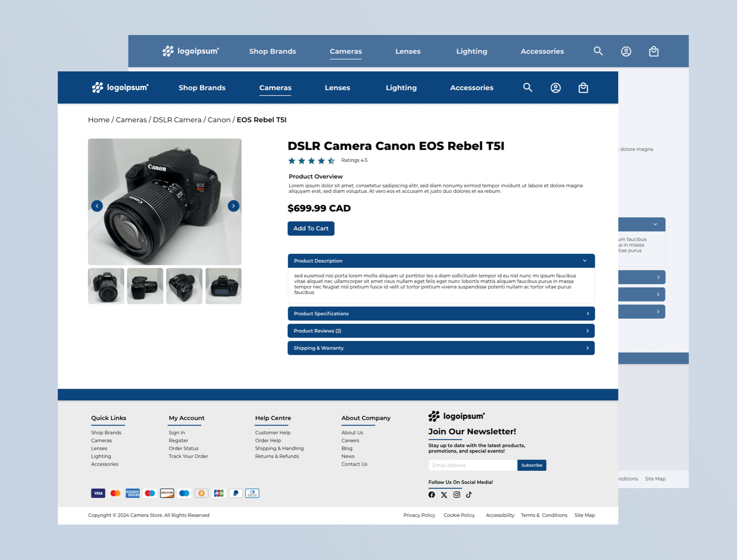Click the search icon in the back window header

pyautogui.click(x=598, y=51)
